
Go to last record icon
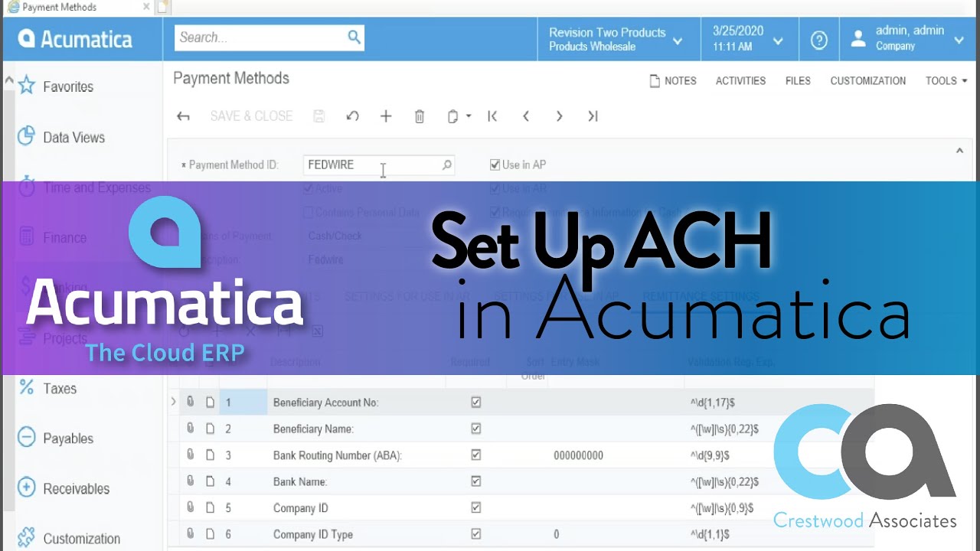pyautogui.click(x=593, y=116)
